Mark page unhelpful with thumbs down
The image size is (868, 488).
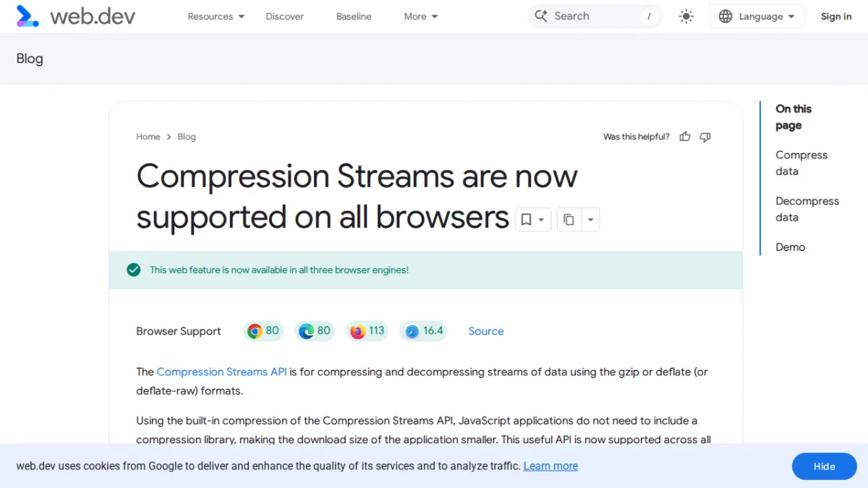tap(705, 137)
